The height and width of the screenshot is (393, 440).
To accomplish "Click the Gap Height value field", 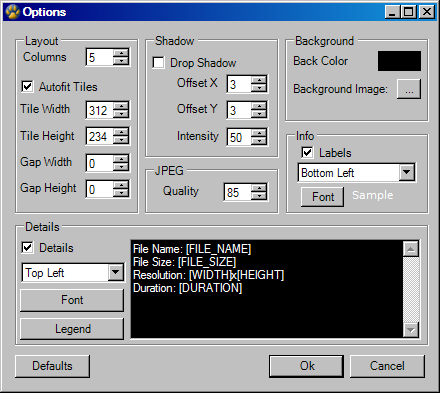I will (x=99, y=189).
